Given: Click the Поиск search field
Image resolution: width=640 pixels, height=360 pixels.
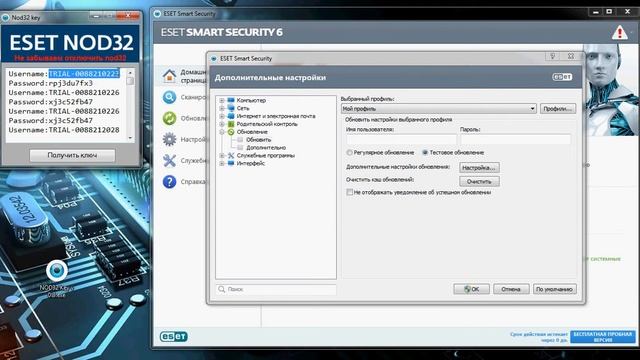Looking at the screenshot, I should [x=276, y=289].
